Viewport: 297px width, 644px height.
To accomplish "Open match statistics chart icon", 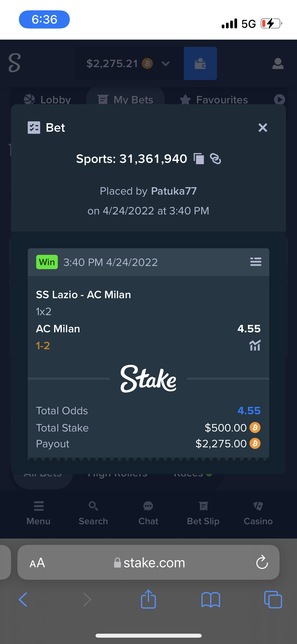I will point(255,345).
